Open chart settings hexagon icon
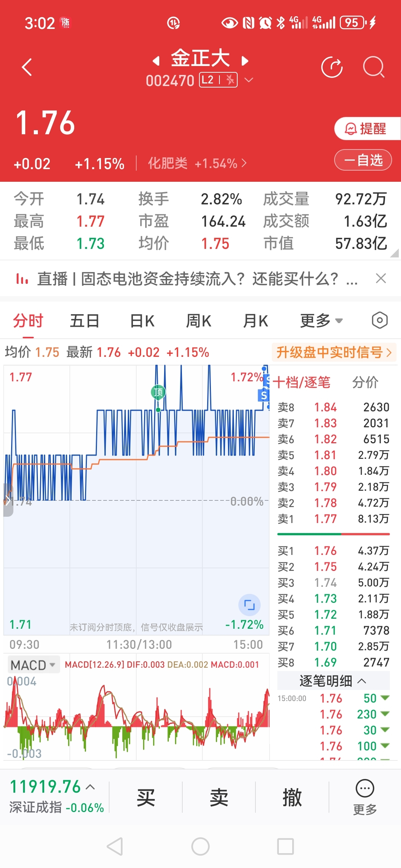401x868 pixels. [379, 320]
